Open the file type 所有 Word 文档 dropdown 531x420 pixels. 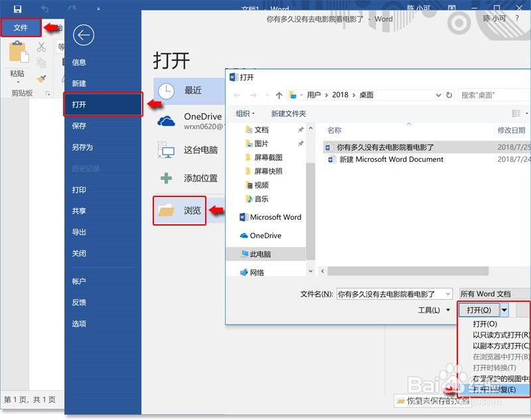[494, 294]
